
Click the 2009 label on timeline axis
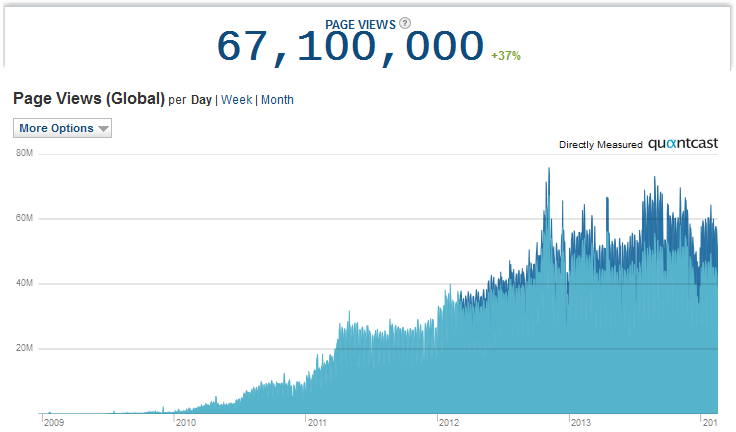click(54, 423)
